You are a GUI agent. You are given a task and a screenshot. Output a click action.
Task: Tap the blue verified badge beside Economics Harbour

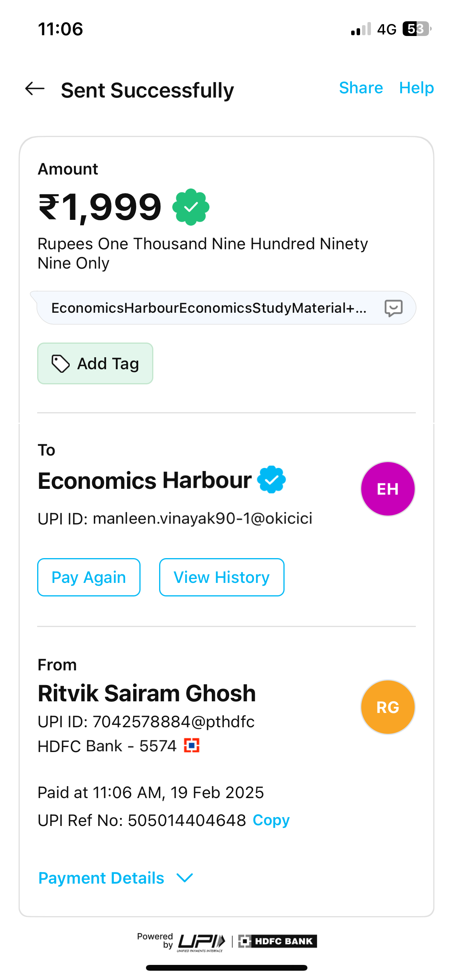(271, 480)
